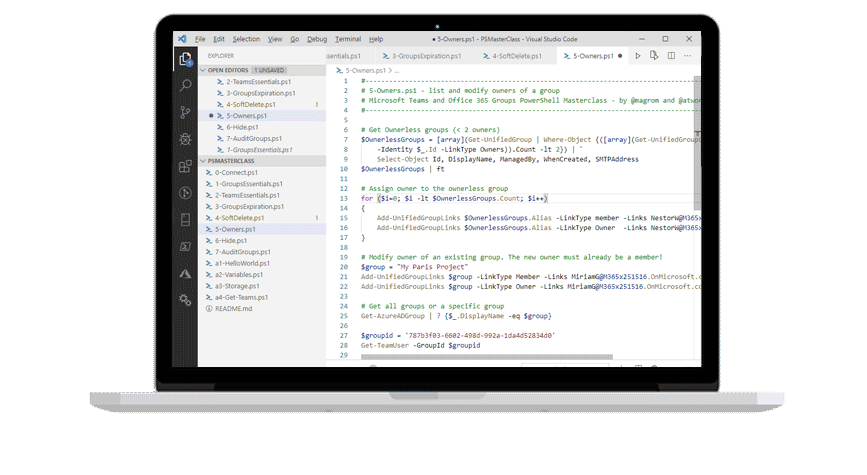Click the VS Code logo in title bar
Image resolution: width=867 pixels, height=475 pixels.
click(x=182, y=39)
